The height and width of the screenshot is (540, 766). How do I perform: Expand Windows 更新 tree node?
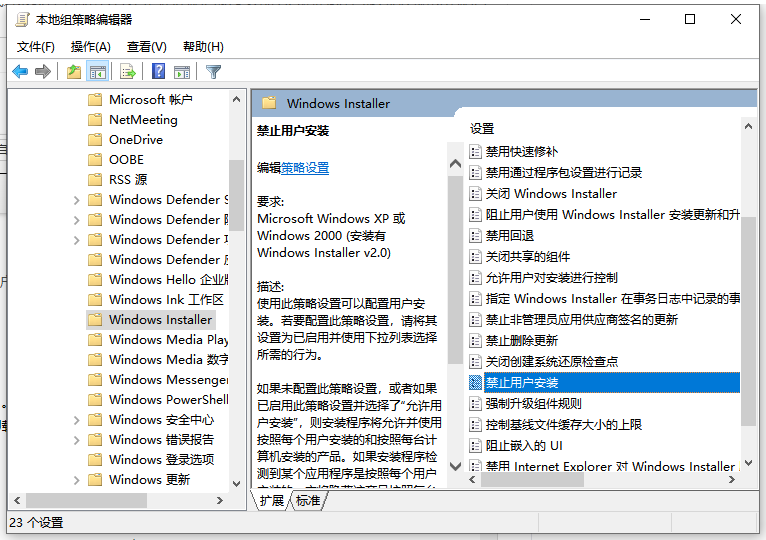pyautogui.click(x=76, y=480)
